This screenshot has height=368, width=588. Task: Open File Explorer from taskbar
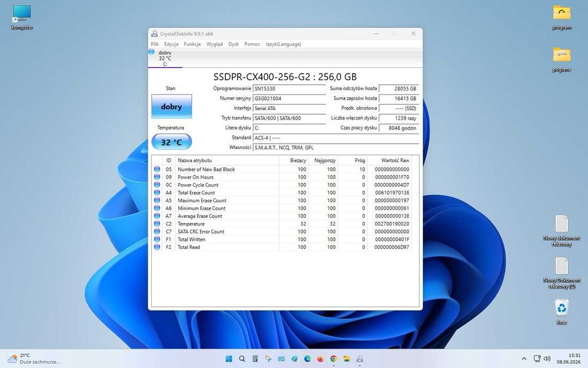click(x=346, y=359)
